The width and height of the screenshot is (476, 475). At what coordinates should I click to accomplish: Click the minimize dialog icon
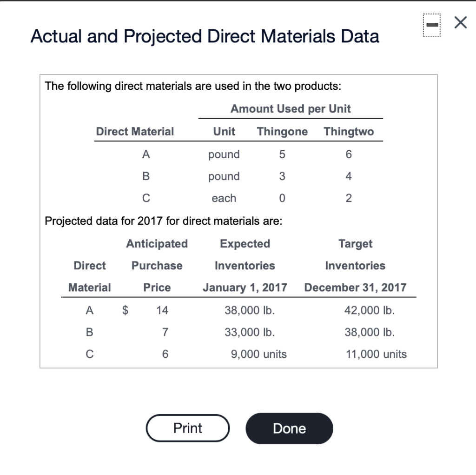pyautogui.click(x=431, y=25)
